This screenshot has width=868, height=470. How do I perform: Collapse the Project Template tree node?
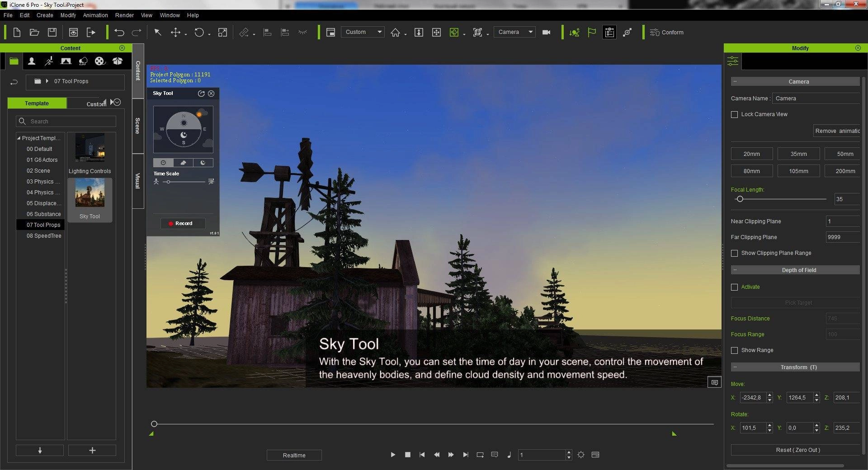19,138
